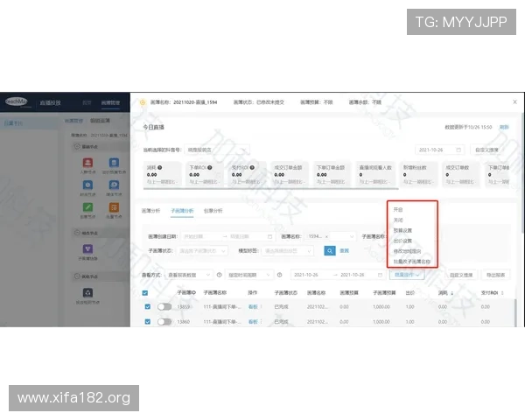Open the 当前选择的抖音号 account dropdown
This screenshot has height=420, width=525.
point(217,150)
